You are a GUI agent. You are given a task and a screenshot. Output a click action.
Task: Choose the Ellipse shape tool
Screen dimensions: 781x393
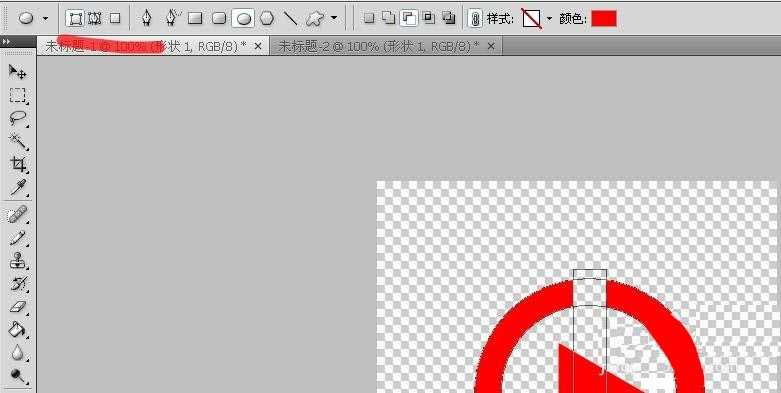pos(243,19)
